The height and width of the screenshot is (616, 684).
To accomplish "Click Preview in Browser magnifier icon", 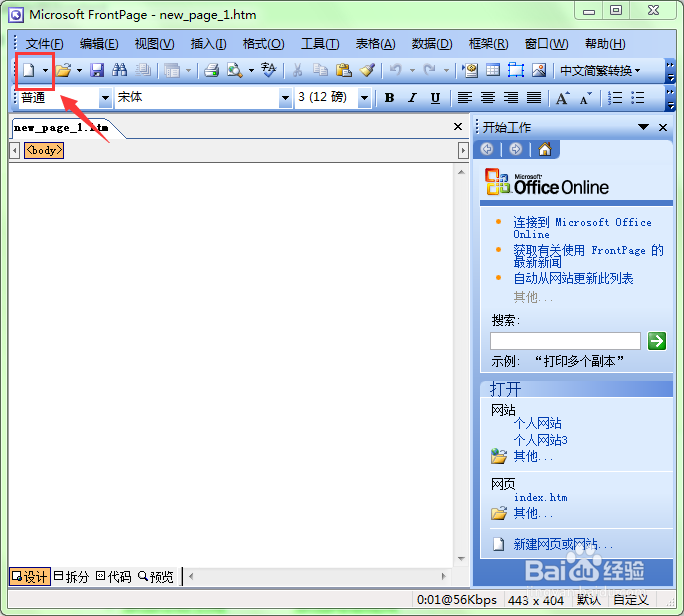I will 235,70.
